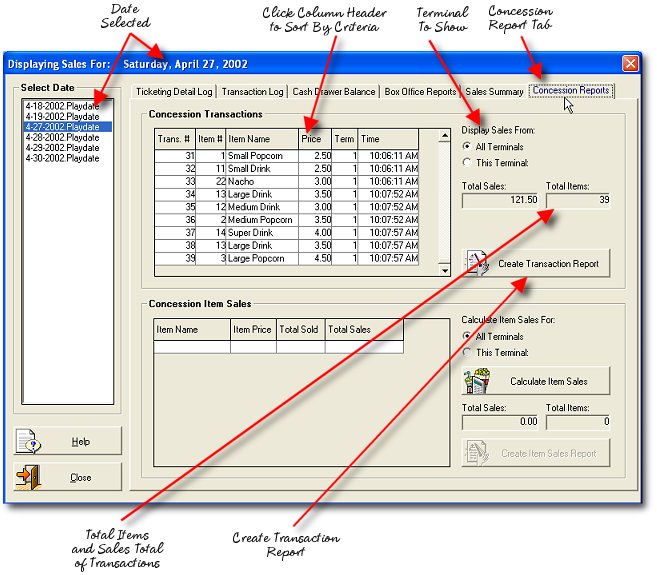The height and width of the screenshot is (575, 657).
Task: Select All Terminals under Calculate Item Sales
Action: [x=467, y=337]
